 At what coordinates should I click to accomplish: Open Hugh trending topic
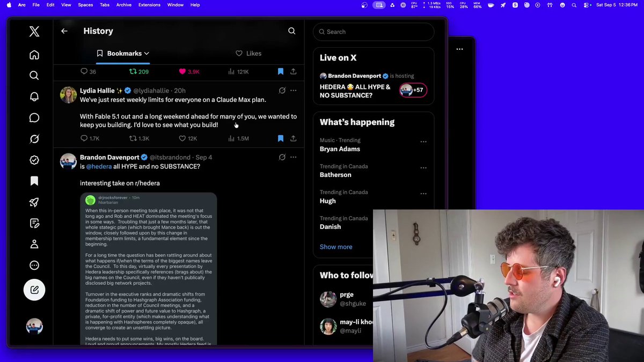[x=328, y=201]
